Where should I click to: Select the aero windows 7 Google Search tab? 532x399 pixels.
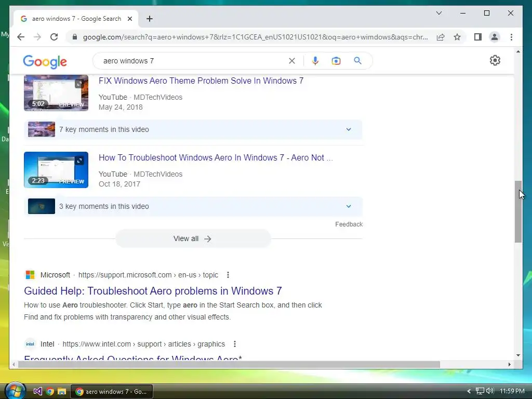pyautogui.click(x=76, y=19)
